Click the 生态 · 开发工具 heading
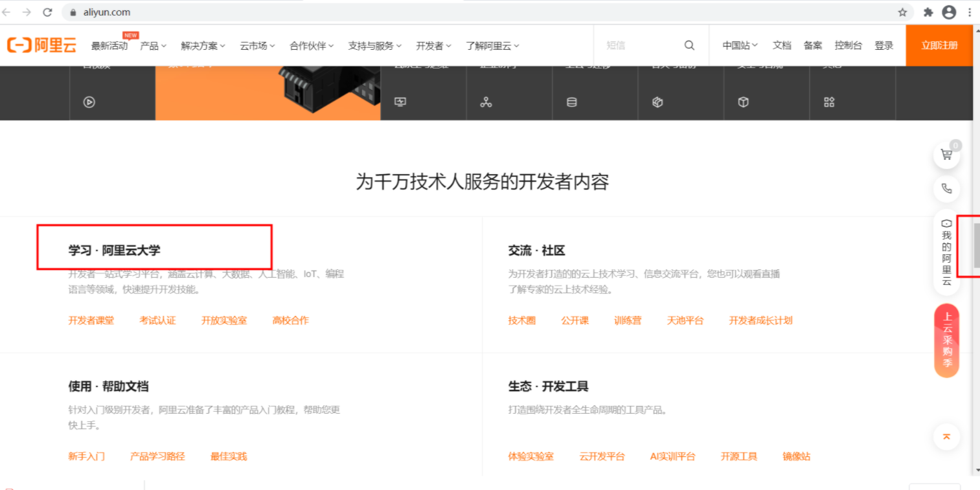 click(x=548, y=386)
